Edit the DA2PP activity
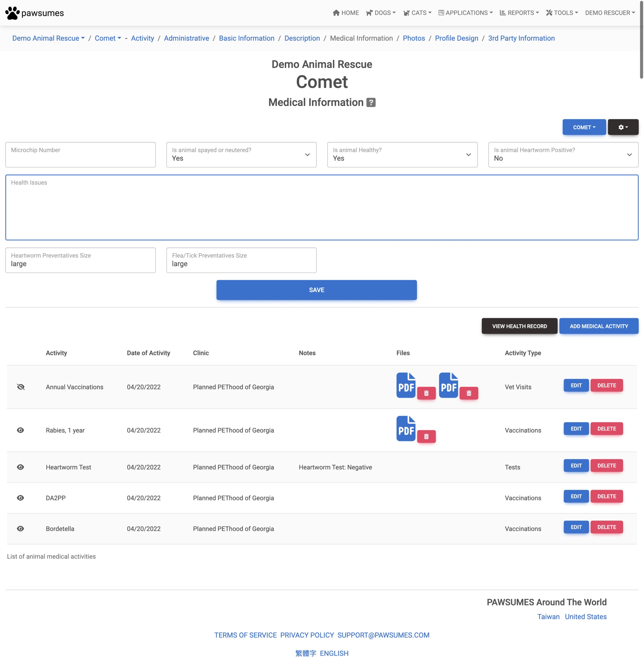 [x=576, y=496]
